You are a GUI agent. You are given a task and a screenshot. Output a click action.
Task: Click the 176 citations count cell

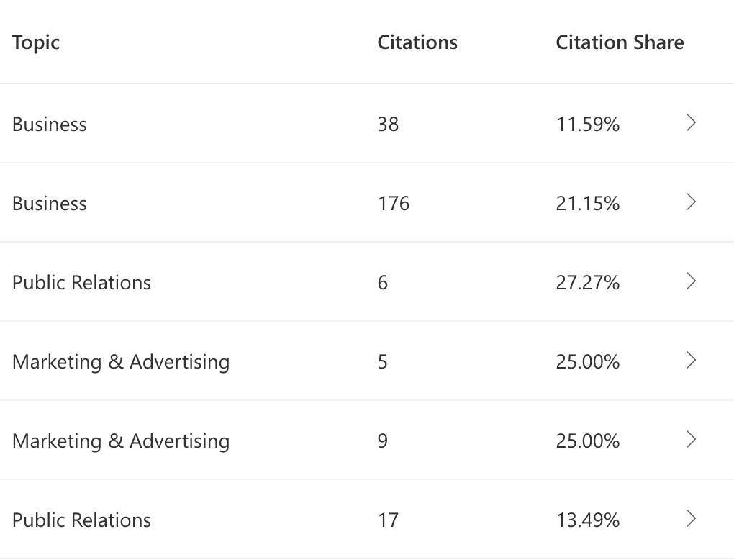394,204
